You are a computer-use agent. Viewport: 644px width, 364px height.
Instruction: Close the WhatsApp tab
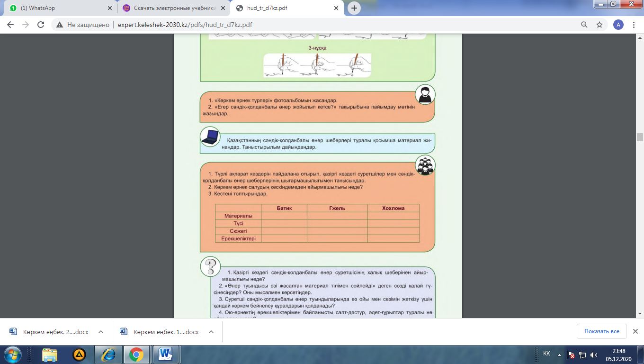point(110,8)
